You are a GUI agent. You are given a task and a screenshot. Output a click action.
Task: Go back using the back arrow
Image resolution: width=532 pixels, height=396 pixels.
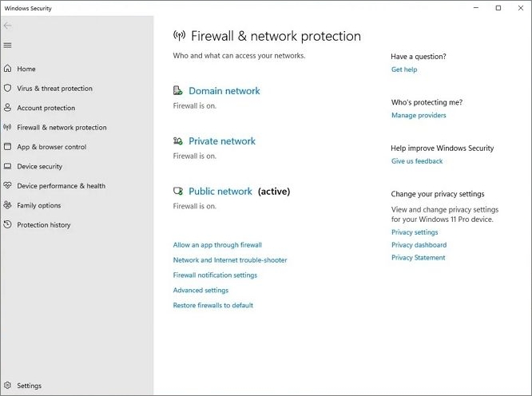(x=8, y=26)
